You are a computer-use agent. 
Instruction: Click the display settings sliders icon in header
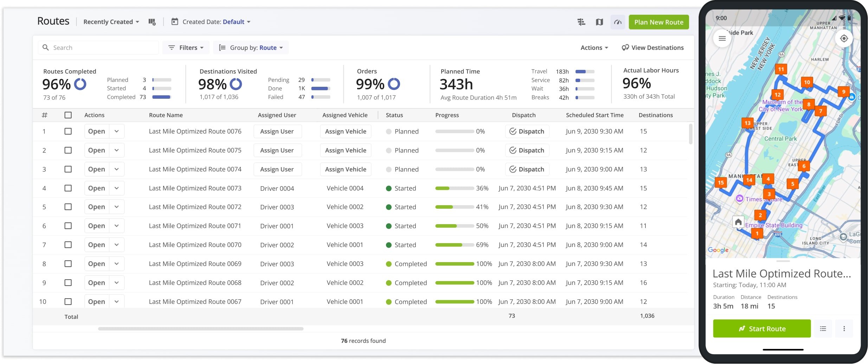pos(581,22)
